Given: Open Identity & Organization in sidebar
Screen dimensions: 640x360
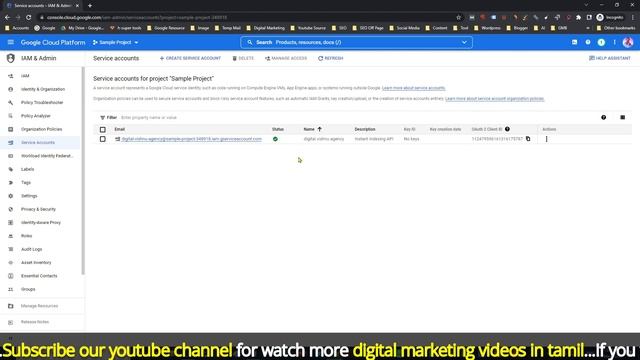Looking at the screenshot, I should click(x=43, y=89).
